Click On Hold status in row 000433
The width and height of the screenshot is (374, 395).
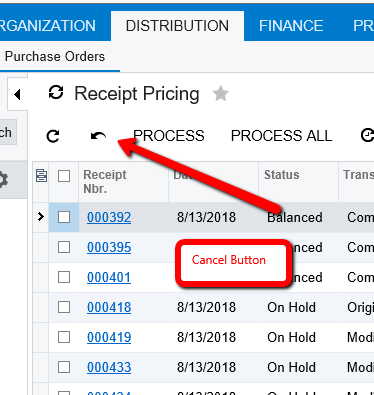291,367
